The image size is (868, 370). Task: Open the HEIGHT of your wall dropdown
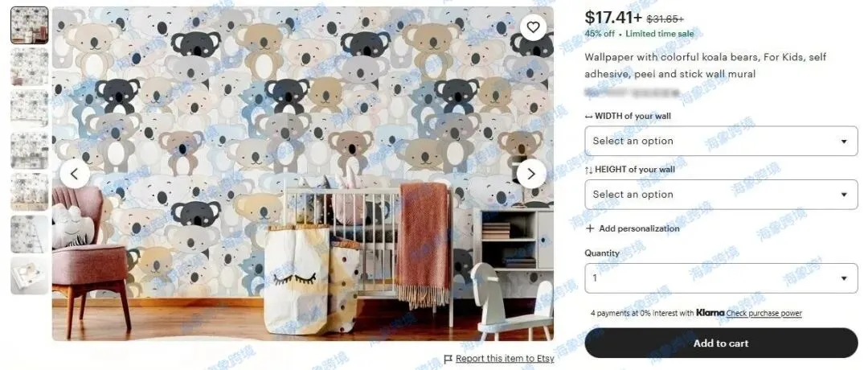tap(721, 195)
